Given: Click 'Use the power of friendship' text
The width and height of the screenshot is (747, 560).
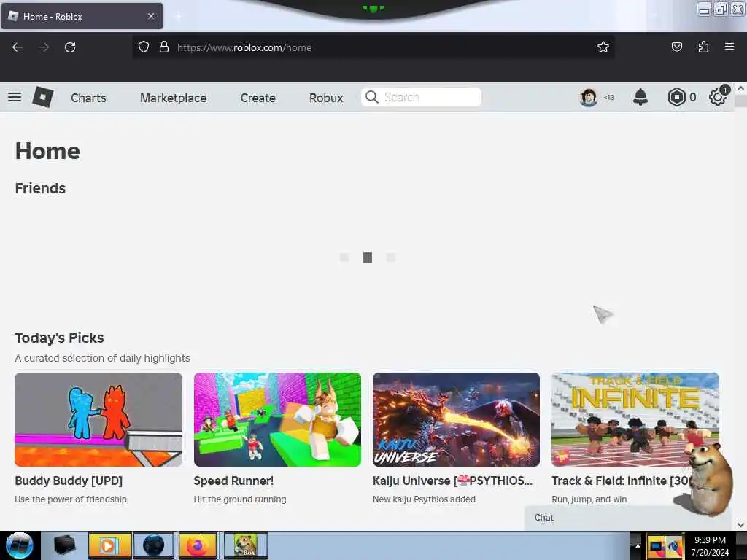Looking at the screenshot, I should [x=71, y=499].
